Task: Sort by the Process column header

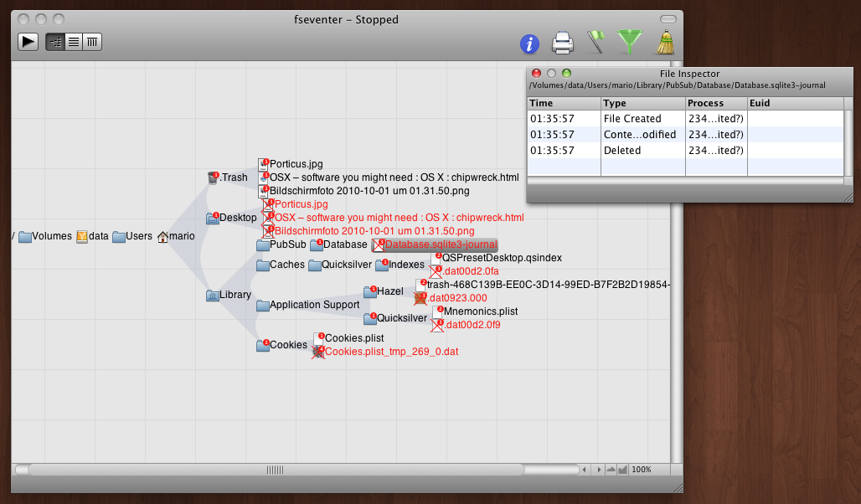Action: 715,103
